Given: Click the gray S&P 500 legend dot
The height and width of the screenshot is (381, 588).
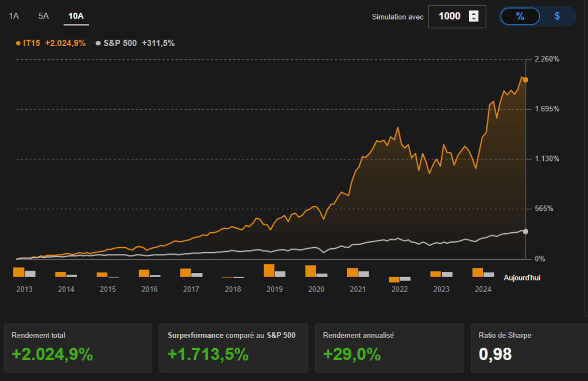Looking at the screenshot, I should click(x=98, y=43).
